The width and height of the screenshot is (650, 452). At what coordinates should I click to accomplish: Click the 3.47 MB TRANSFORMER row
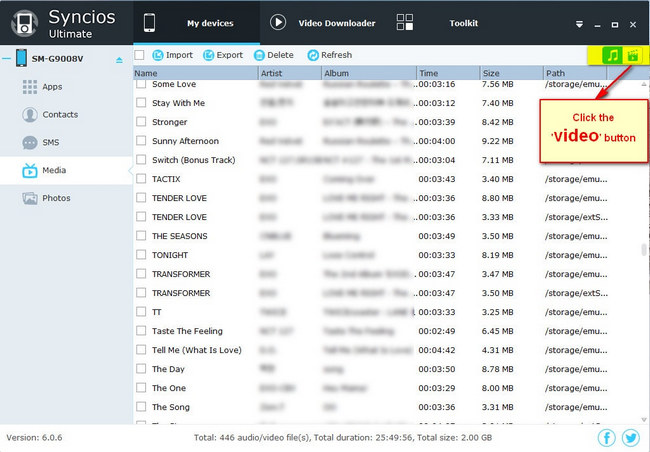click(387, 274)
